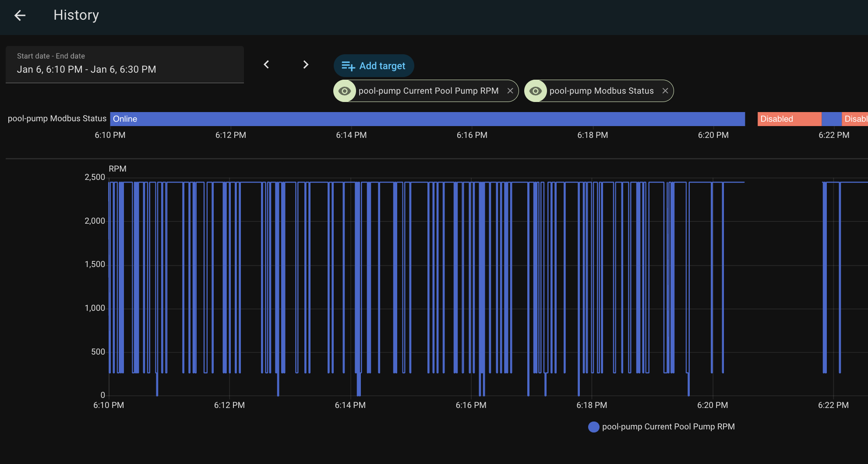Click the first Disabled status segment
Screen dimensions: 868x464
(x=789, y=119)
